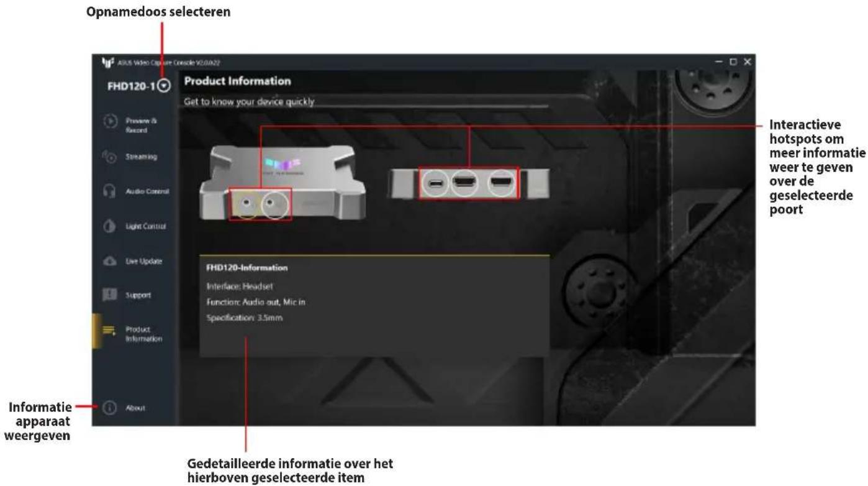The image size is (868, 486).
Task: Click the FHD120-1 device name
Action: [x=132, y=86]
